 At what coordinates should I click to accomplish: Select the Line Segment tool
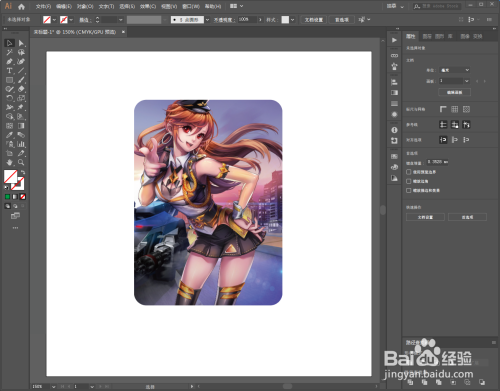[21, 71]
